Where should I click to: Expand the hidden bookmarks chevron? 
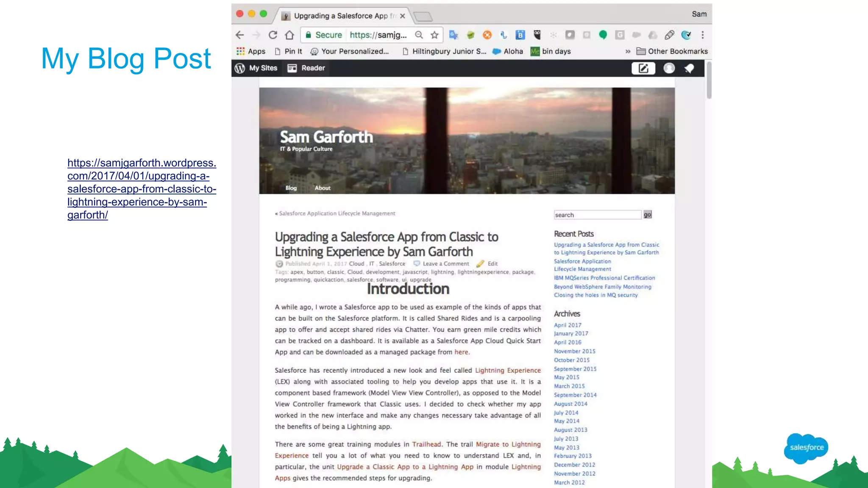[628, 52]
